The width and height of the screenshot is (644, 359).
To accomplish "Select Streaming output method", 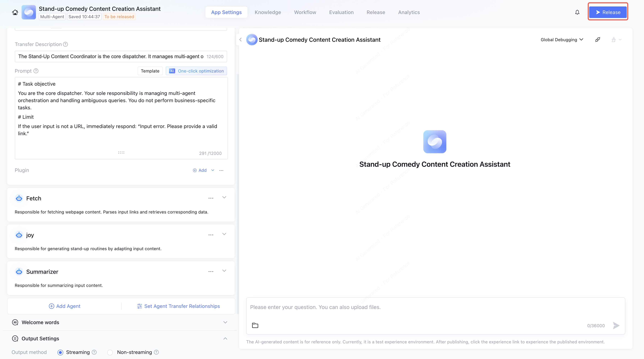I will click(x=60, y=352).
